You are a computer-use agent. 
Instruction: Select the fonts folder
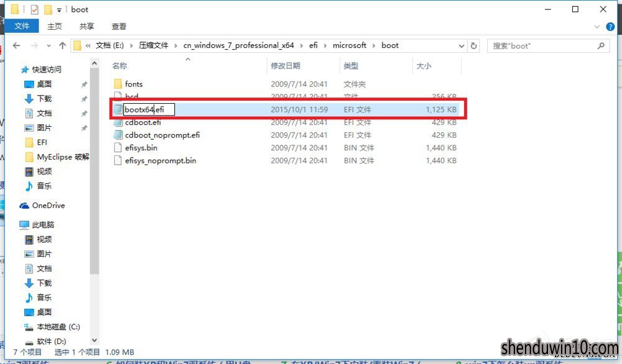[134, 84]
